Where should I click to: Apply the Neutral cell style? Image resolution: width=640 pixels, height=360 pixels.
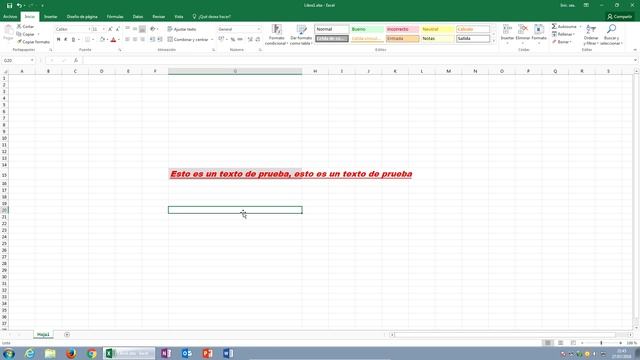(437, 29)
